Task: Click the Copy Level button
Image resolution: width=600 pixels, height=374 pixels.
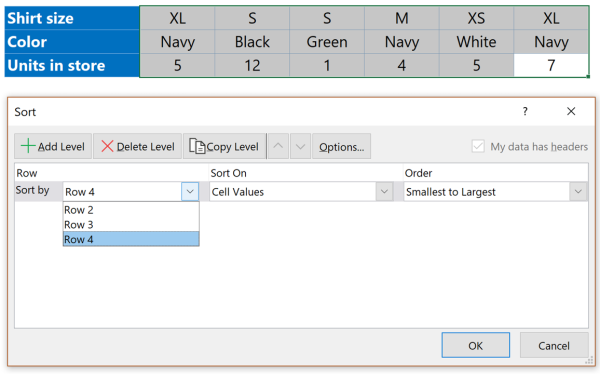Action: click(225, 146)
